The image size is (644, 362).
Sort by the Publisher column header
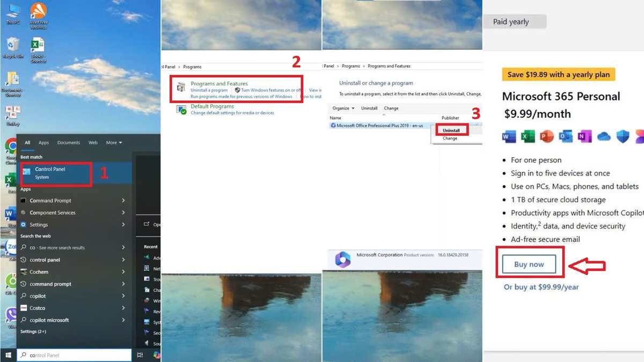pos(451,118)
